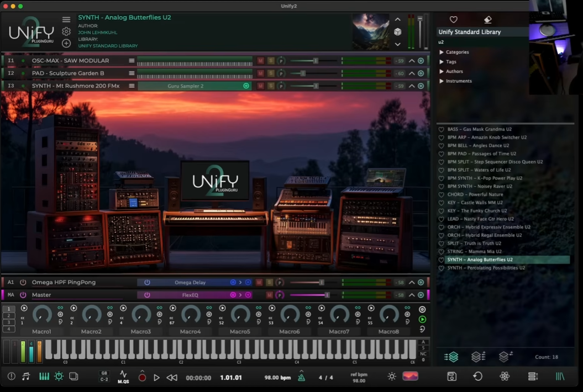The width and height of the screenshot is (583, 392).
Task: Select macro page 2
Action: pyautogui.click(x=9, y=315)
